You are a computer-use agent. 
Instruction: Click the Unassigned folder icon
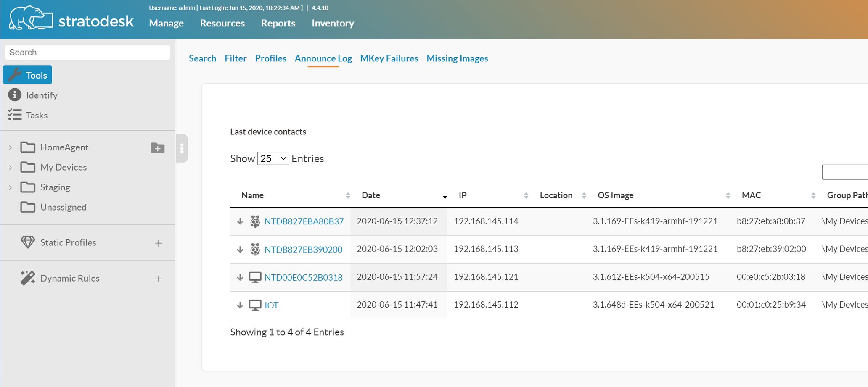point(28,207)
